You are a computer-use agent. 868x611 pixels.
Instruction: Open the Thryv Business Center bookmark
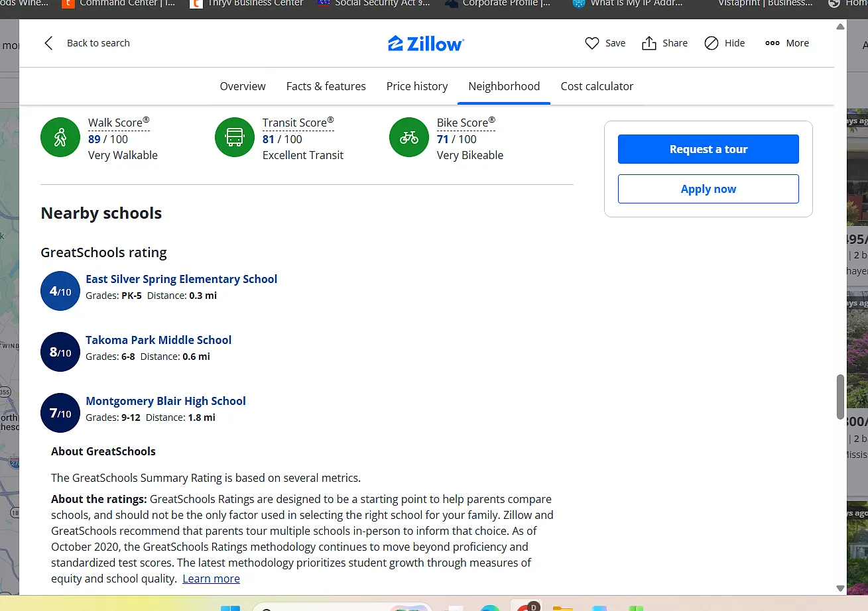[246, 3]
